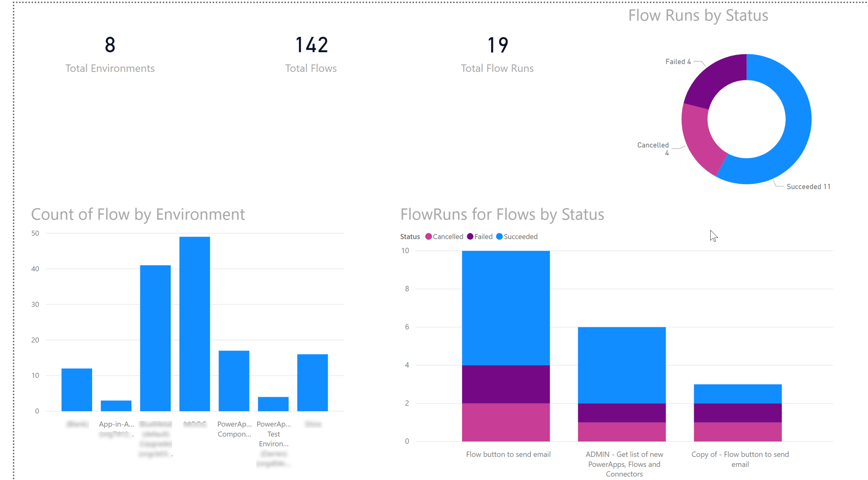Click the Failed legend color dot

tap(470, 236)
